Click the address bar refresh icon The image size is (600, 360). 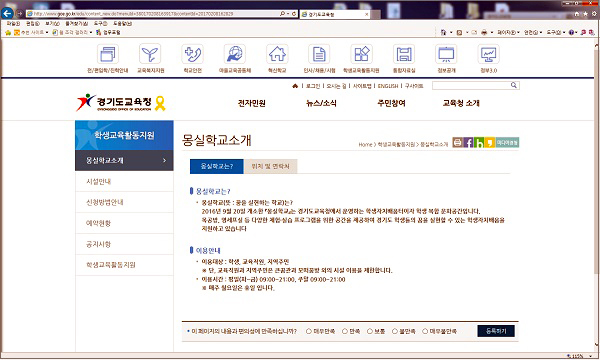point(294,13)
